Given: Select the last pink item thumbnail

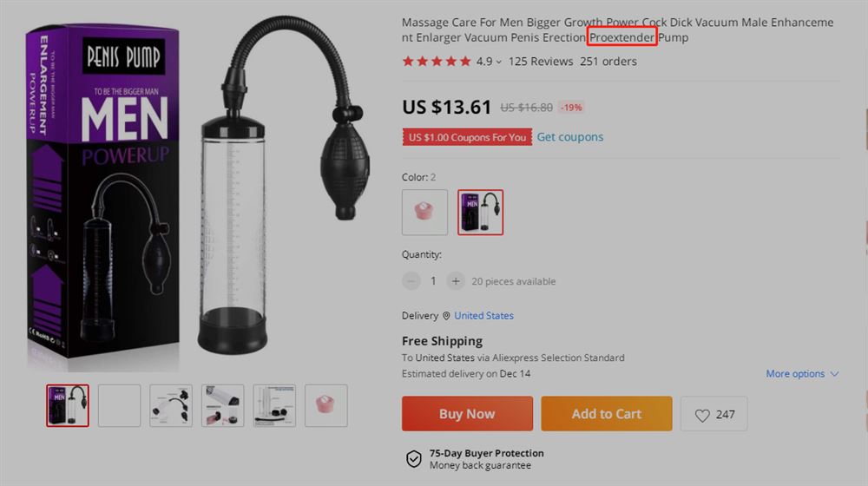Looking at the screenshot, I should point(326,406).
